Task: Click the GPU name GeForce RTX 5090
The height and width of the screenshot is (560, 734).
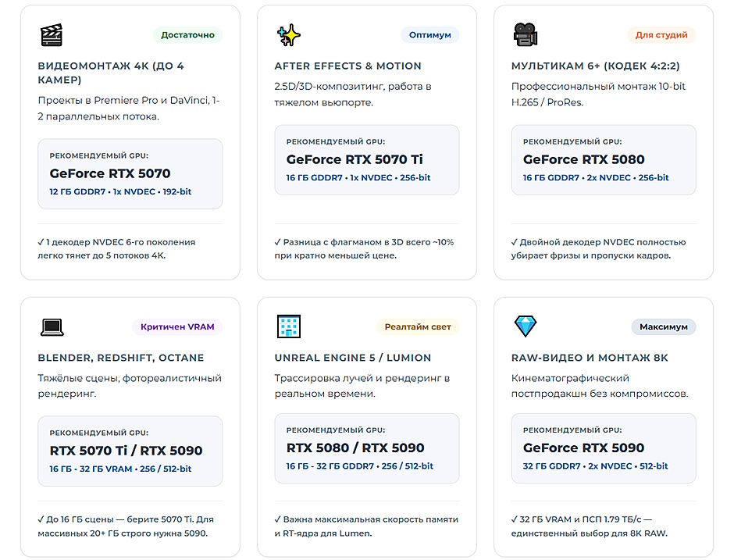Action: (x=584, y=448)
